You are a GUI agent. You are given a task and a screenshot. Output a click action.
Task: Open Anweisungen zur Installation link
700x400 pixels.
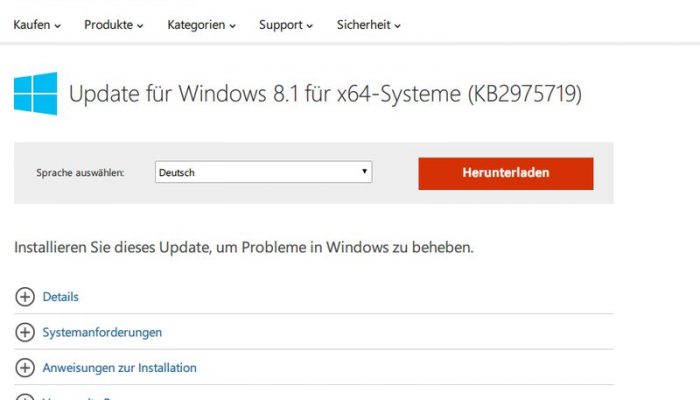click(119, 368)
